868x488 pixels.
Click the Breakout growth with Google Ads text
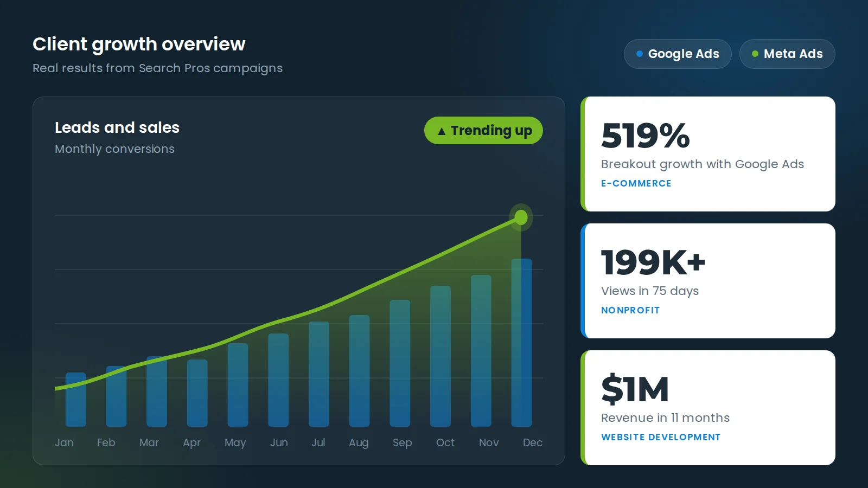pos(703,164)
